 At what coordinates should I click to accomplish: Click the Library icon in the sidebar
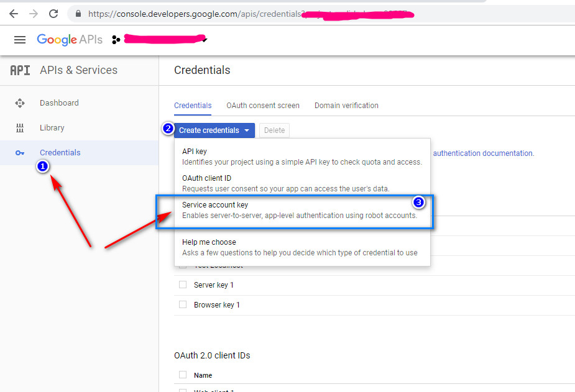coord(20,128)
